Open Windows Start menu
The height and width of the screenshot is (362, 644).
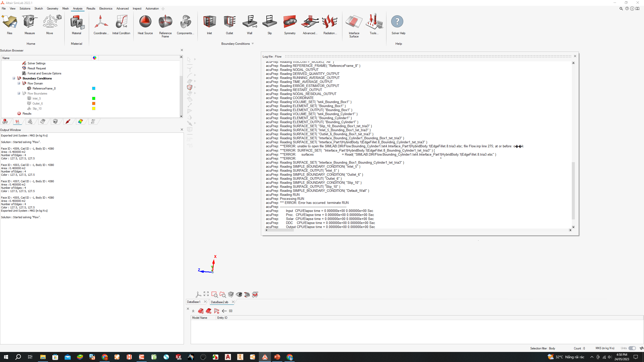(x=6, y=357)
